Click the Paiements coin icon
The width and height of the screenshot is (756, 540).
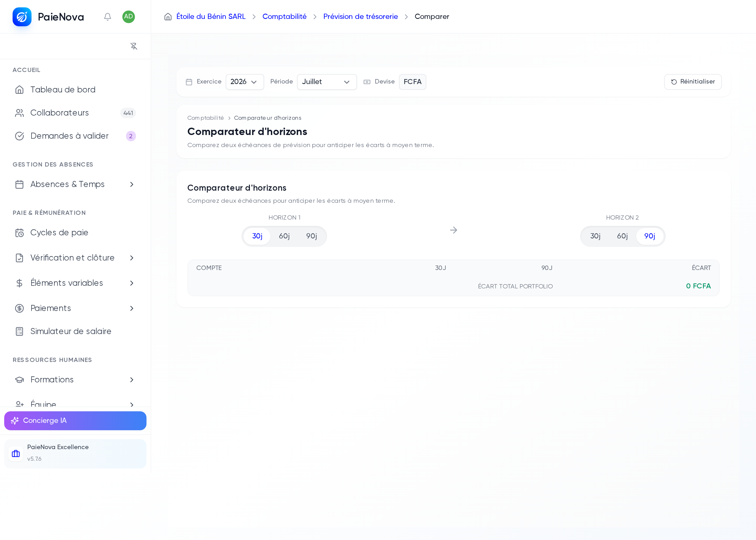click(x=20, y=308)
